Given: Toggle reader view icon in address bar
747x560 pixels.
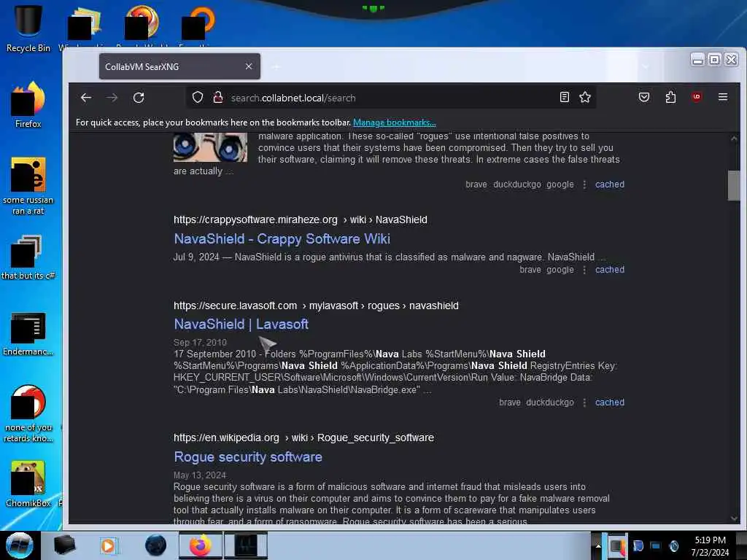Looking at the screenshot, I should [x=565, y=97].
